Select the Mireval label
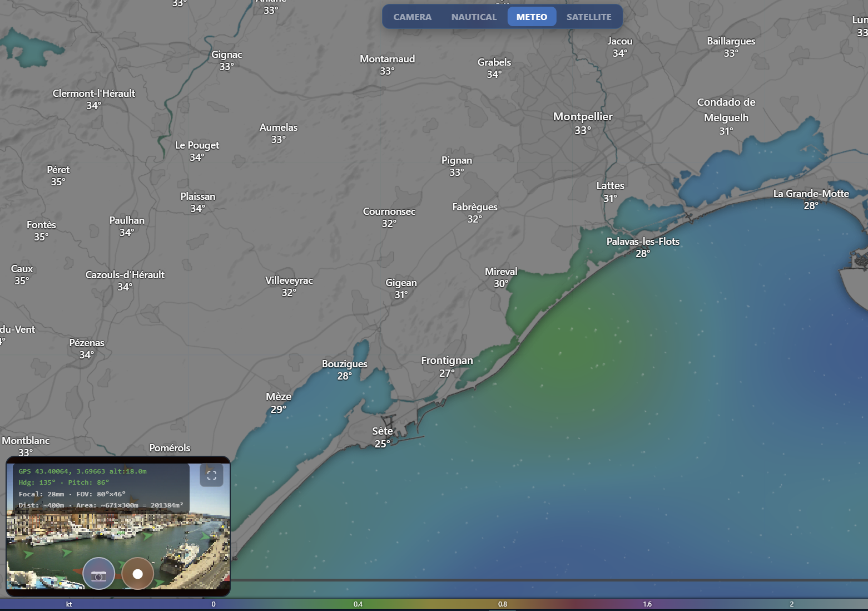Screen dimensions: 868x611 pos(501,272)
